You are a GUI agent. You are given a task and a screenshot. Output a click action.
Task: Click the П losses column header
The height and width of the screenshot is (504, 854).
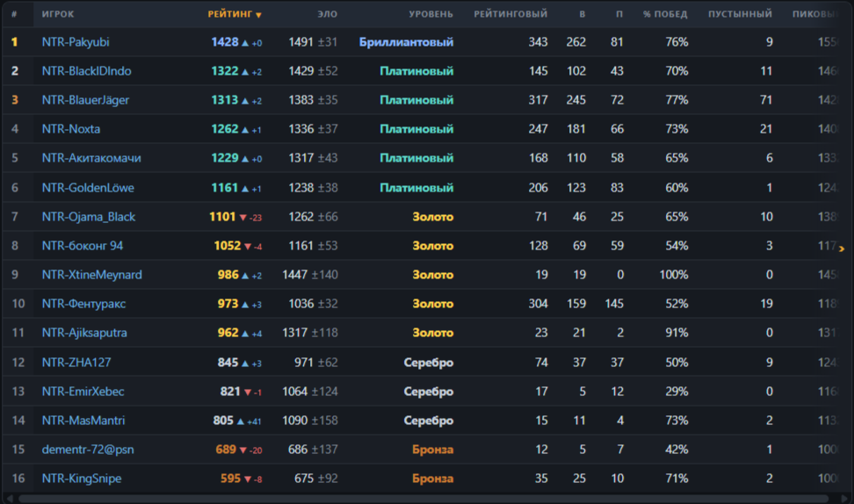point(619,14)
